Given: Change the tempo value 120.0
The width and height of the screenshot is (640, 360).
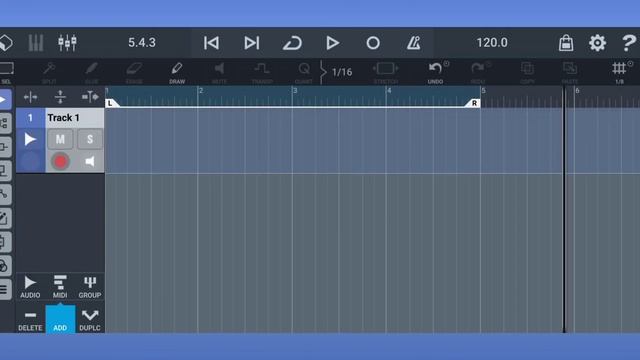Looking at the screenshot, I should (x=492, y=42).
